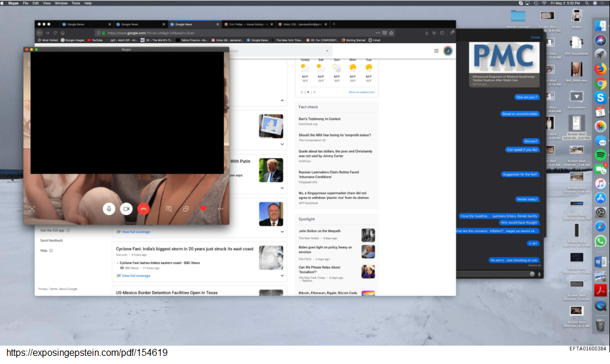Open the Google apps grid icon
Screen dimensions: 610x364
pyautogui.click(x=437, y=51)
